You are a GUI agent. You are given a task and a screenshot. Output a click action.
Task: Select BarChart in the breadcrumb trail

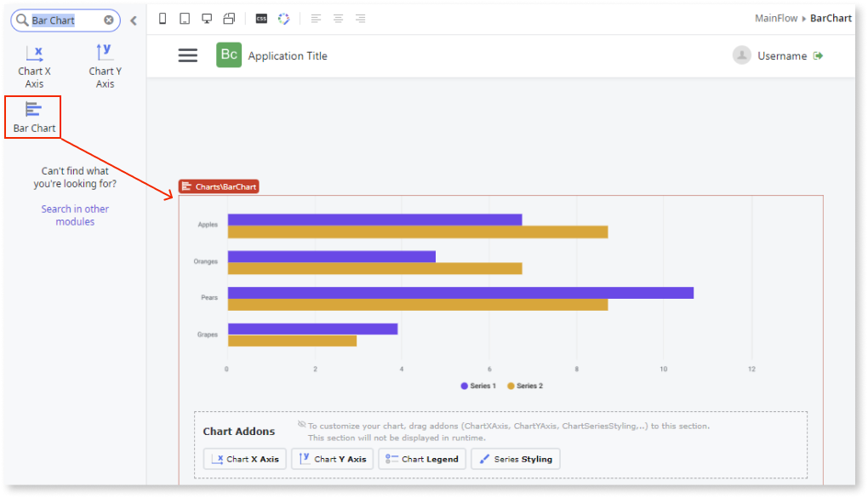[x=831, y=17]
